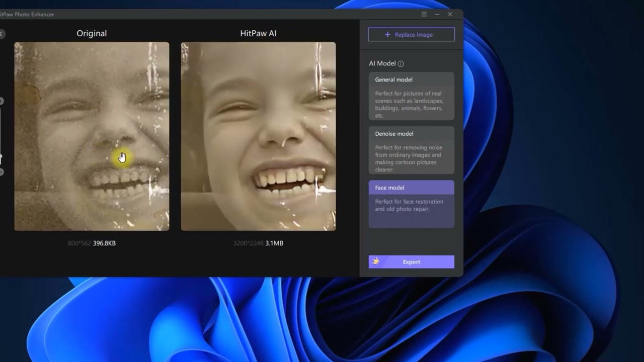Click the HitPaw AI enhanced preview
Viewport: 644px width, 362px height.
click(x=258, y=136)
